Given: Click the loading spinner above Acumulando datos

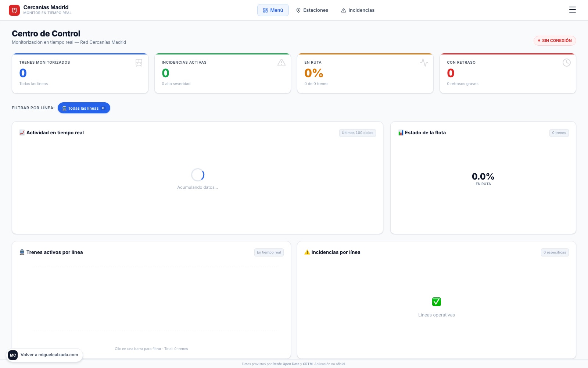Looking at the screenshot, I should (198, 175).
